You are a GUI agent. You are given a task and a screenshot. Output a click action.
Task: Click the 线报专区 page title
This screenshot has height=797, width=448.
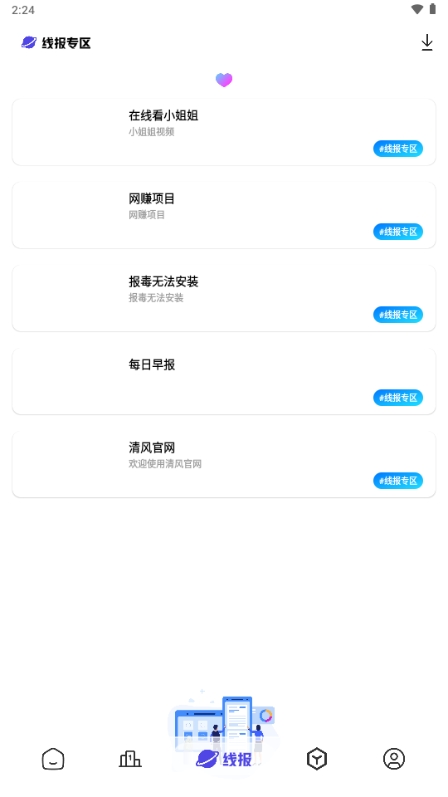pyautogui.click(x=66, y=43)
